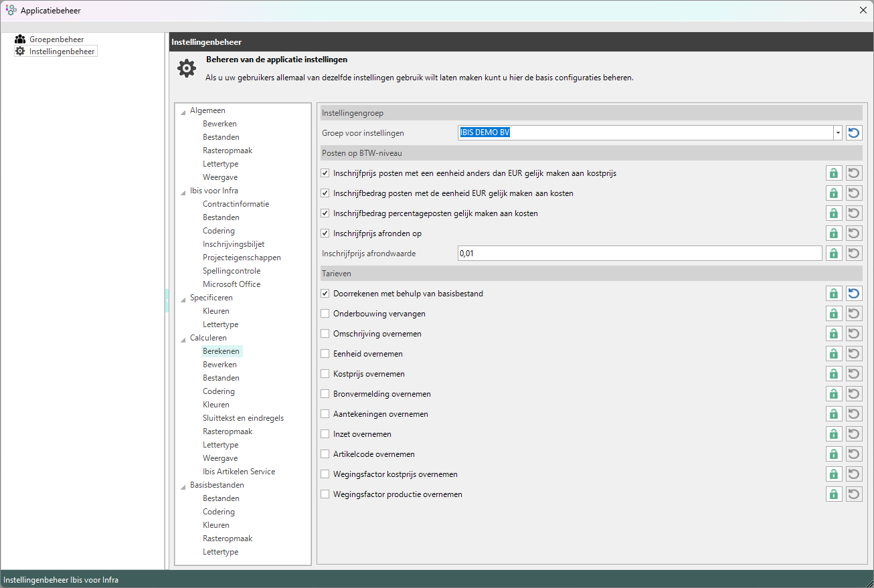Reset the Groep voor instellingen selection
The image size is (874, 588).
click(854, 133)
